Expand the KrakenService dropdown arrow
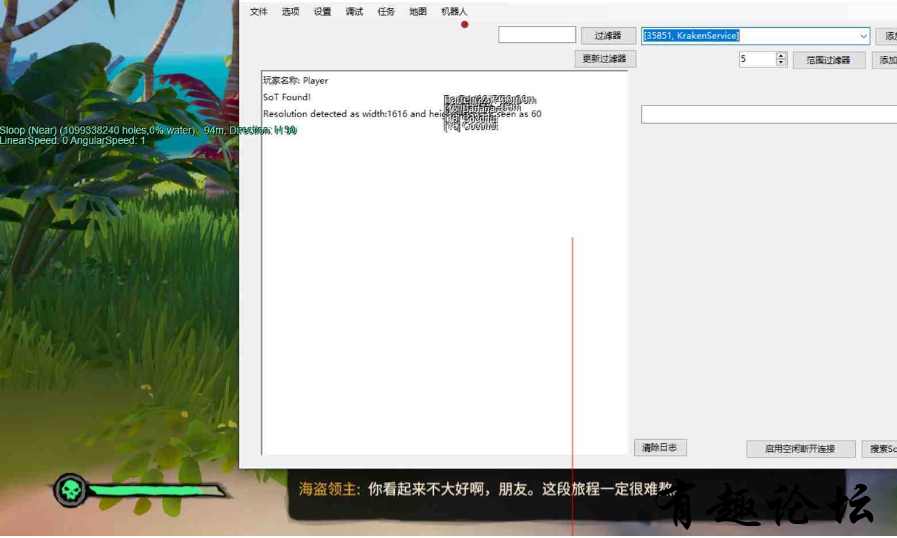 coord(863,36)
